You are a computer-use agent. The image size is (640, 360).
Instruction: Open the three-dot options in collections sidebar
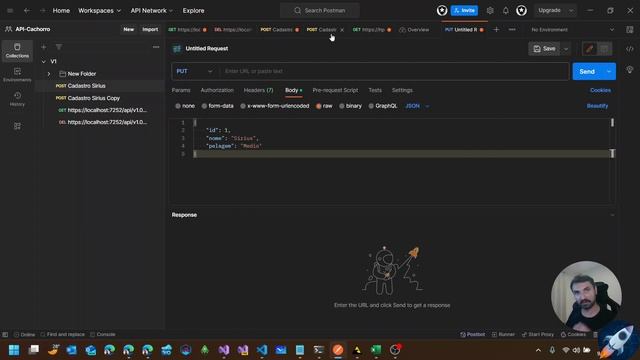[156, 47]
